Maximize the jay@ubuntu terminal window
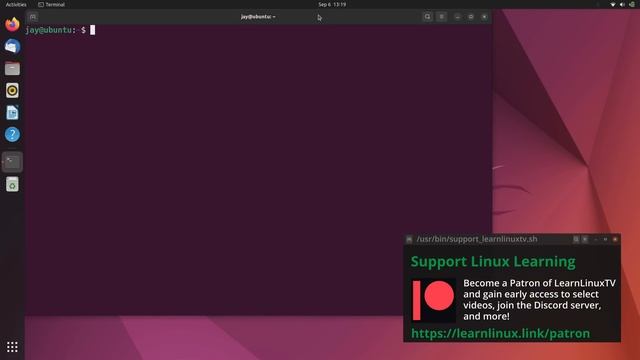Viewport: 640px width, 360px height. click(x=471, y=17)
